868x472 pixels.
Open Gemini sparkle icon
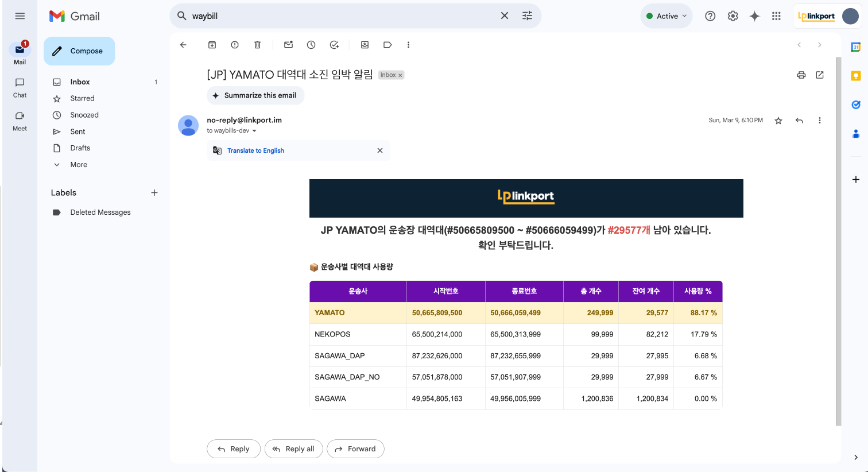(754, 16)
